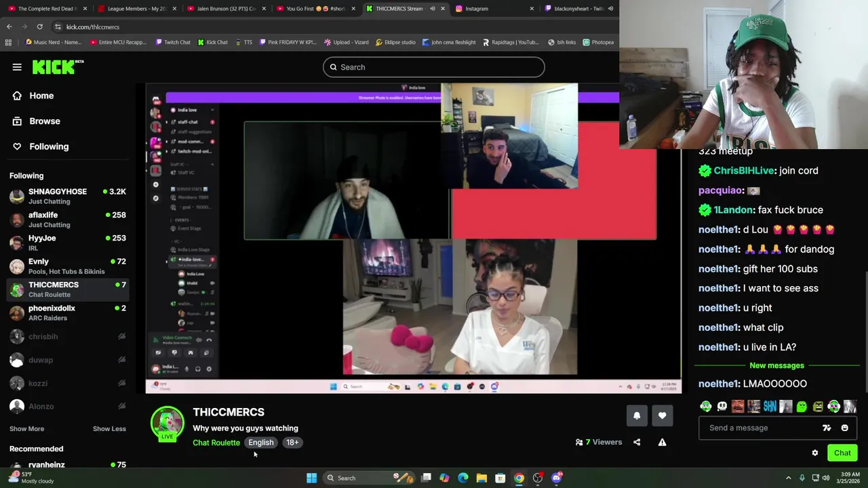Screen dimensions: 868x488
Task: Close the THICCMERCS Stream tab
Action: [x=443, y=9]
